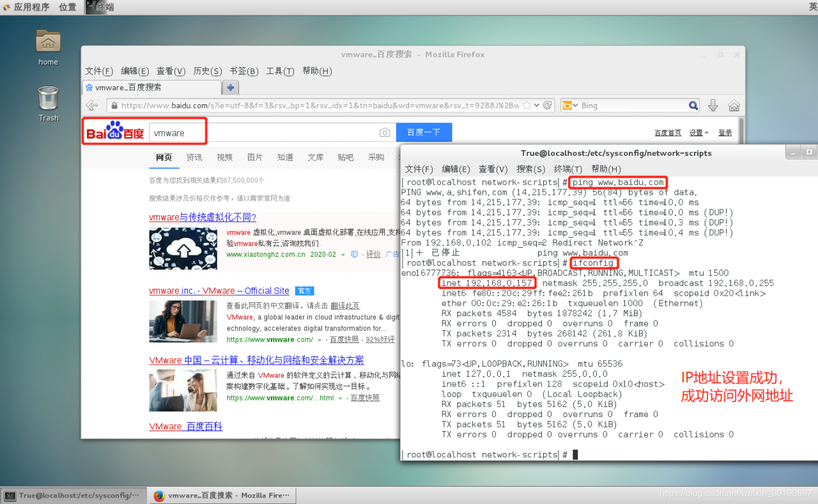Open search engine selector dropdown by Bing
The height and width of the screenshot is (504, 818).
click(x=576, y=105)
